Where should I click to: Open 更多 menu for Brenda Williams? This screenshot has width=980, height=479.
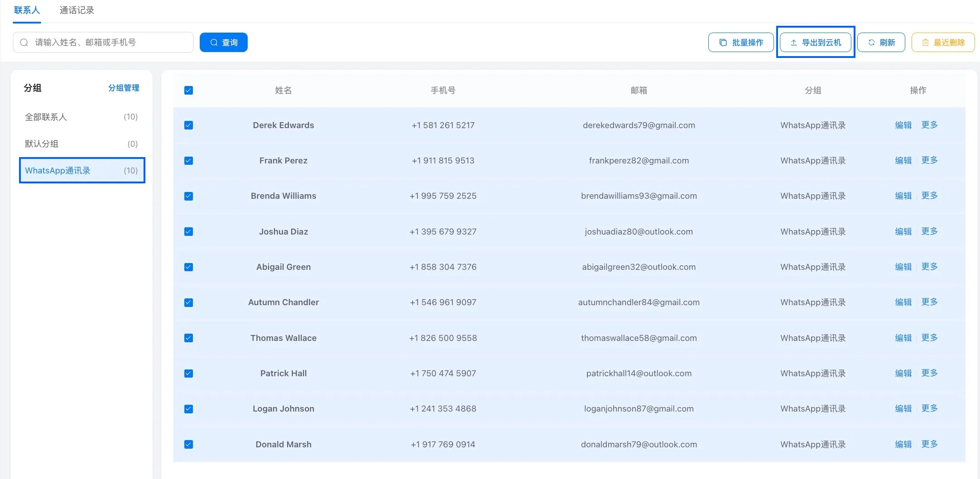point(930,196)
